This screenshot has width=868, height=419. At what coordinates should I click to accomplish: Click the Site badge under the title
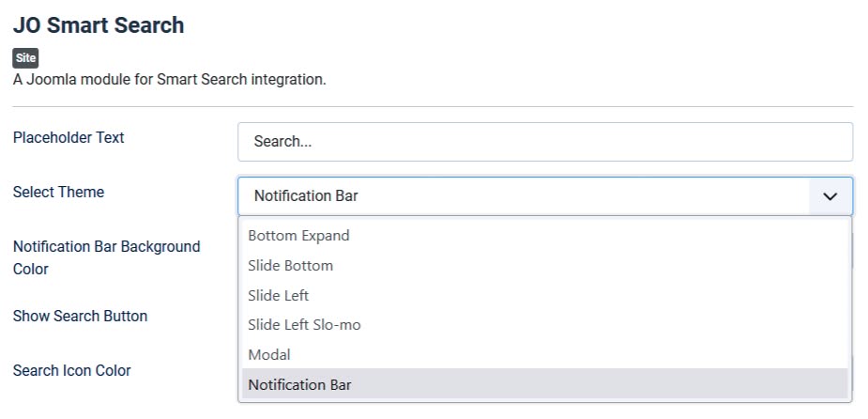point(25,58)
